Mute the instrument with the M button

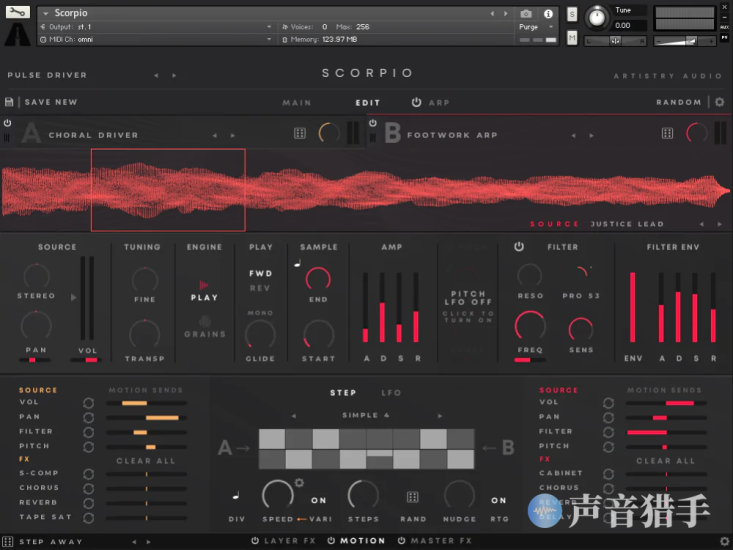(x=572, y=37)
